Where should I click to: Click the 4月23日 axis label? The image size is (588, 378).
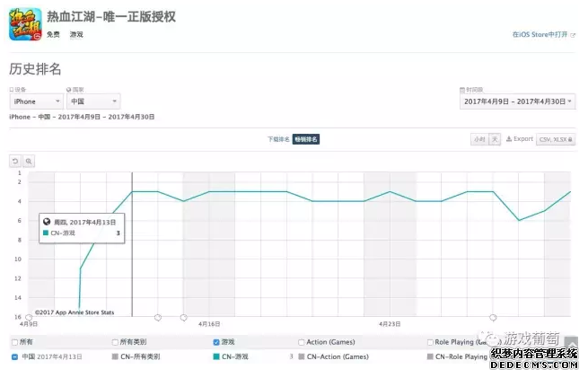(390, 324)
